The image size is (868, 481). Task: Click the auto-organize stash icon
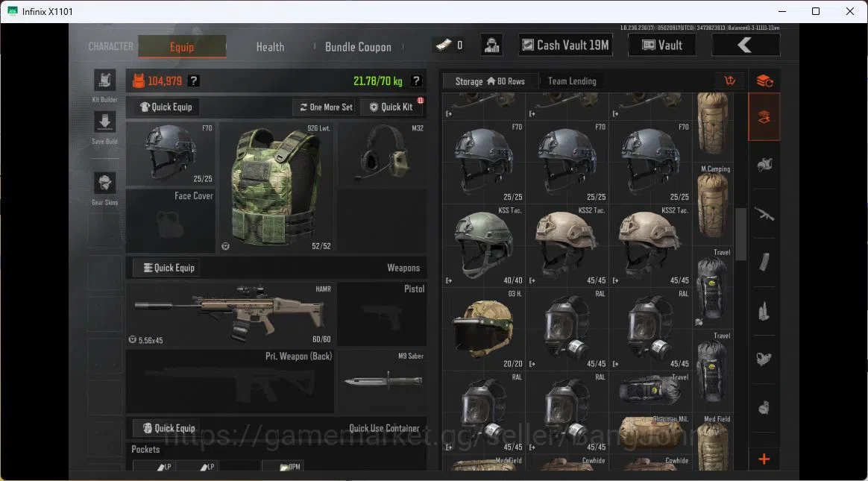[x=764, y=81]
